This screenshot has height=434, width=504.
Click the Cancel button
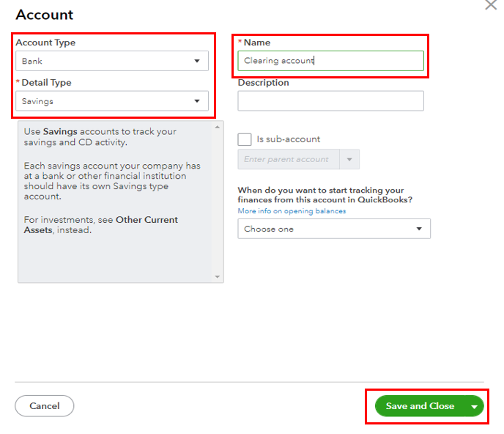(45, 406)
